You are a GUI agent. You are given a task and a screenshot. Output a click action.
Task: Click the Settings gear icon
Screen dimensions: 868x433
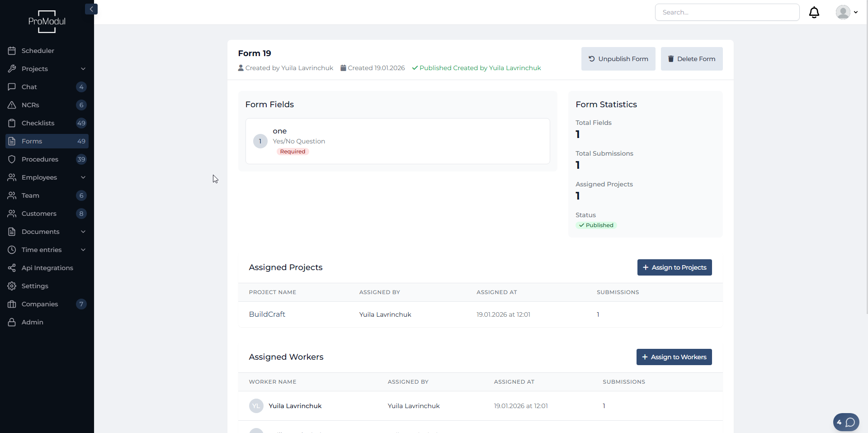12,286
